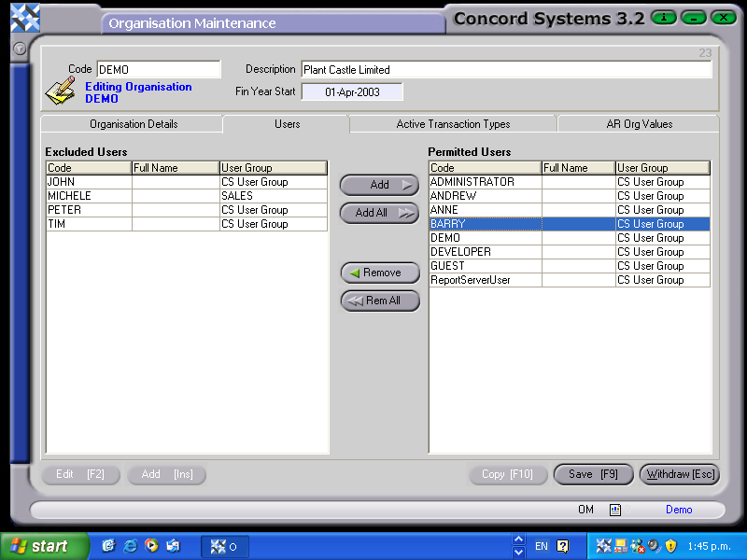Screen dimensions: 747x560
Task: Click the Security Center shield in the tray
Action: (x=670, y=545)
